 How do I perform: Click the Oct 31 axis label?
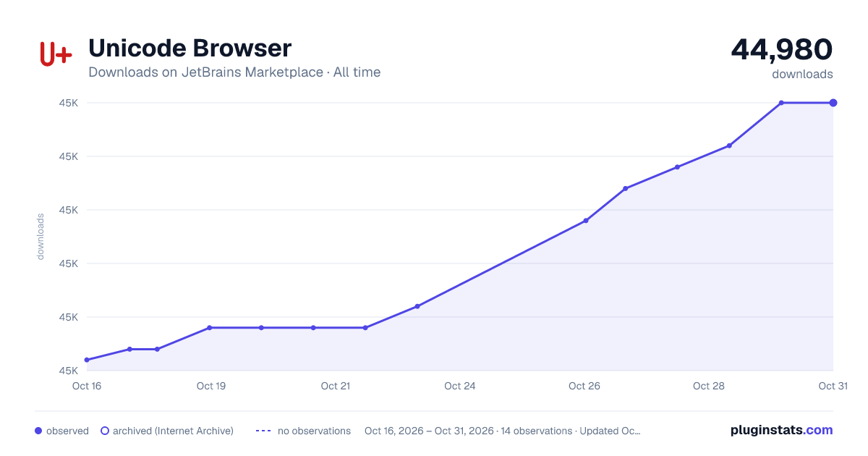(833, 386)
